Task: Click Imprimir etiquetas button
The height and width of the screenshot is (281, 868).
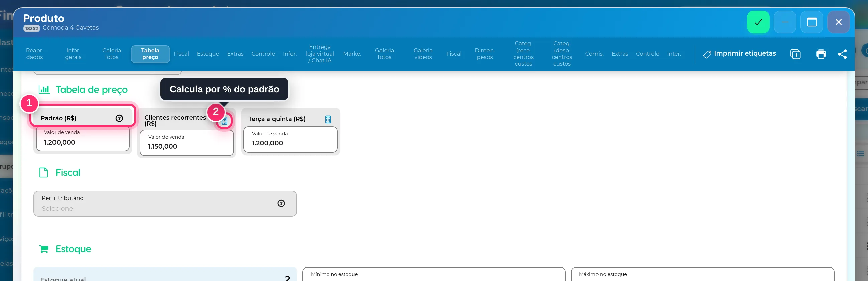Action: 740,54
